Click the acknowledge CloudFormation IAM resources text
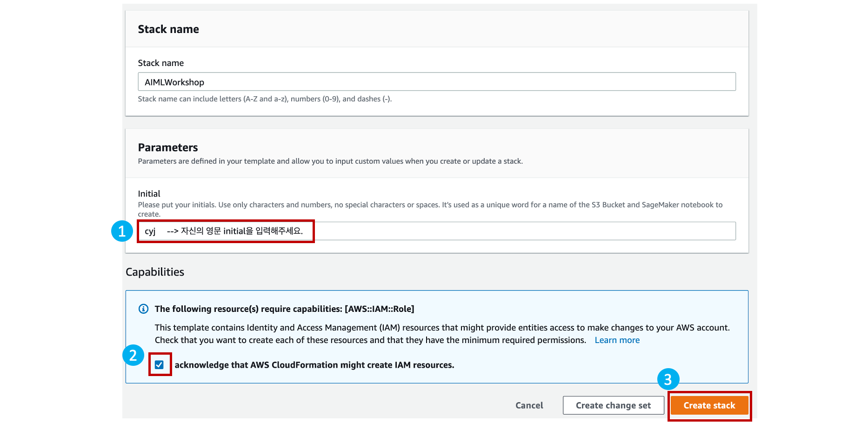Screen dimensions: 868x423 [x=314, y=365]
